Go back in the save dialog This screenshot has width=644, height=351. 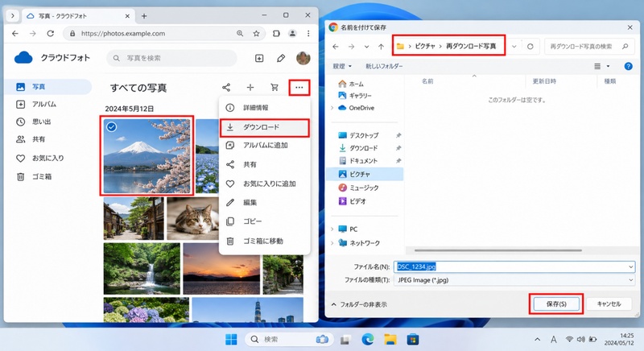click(336, 47)
